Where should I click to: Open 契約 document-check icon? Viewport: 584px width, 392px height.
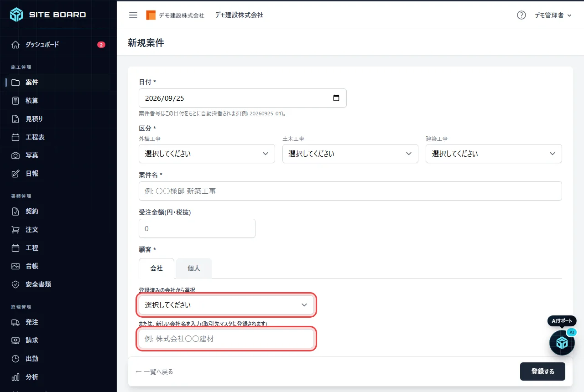pyautogui.click(x=16, y=211)
